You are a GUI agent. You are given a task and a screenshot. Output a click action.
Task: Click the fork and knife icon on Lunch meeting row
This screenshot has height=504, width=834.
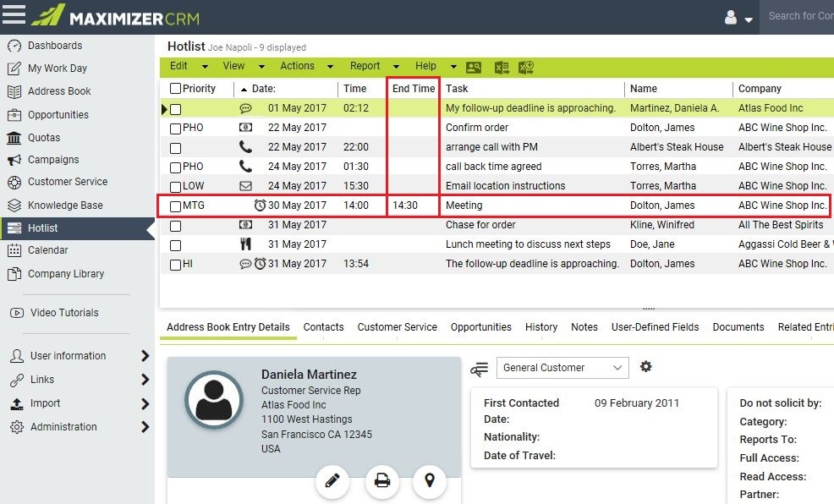245,244
